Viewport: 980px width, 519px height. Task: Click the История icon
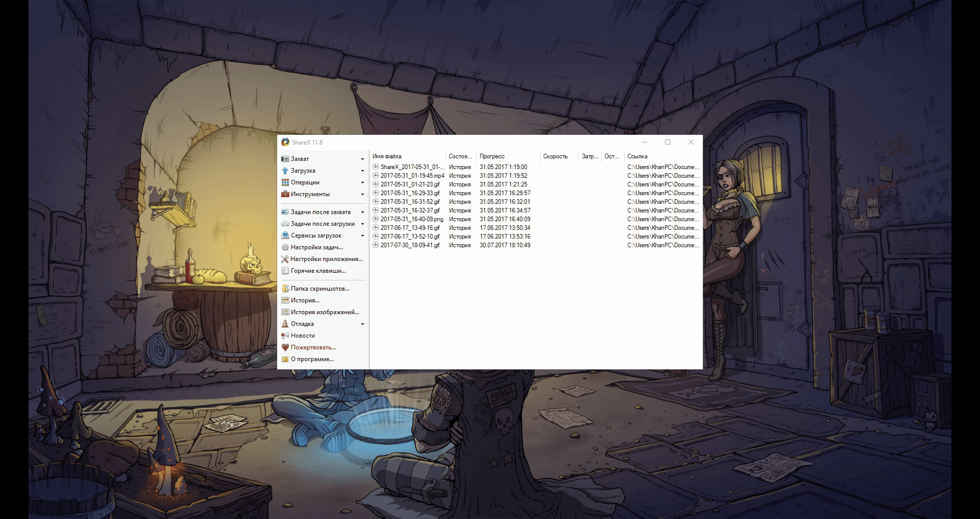(285, 300)
